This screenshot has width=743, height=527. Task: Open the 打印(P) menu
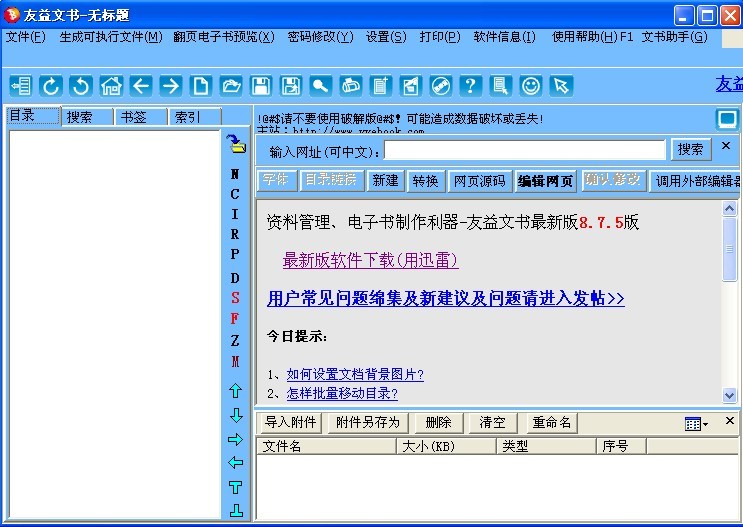[440, 37]
